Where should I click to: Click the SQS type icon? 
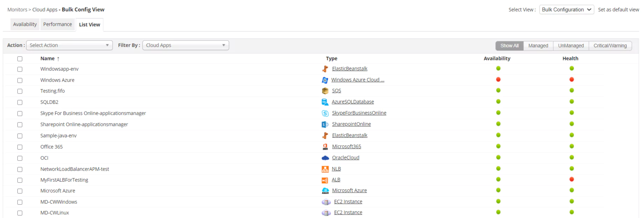pos(325,91)
